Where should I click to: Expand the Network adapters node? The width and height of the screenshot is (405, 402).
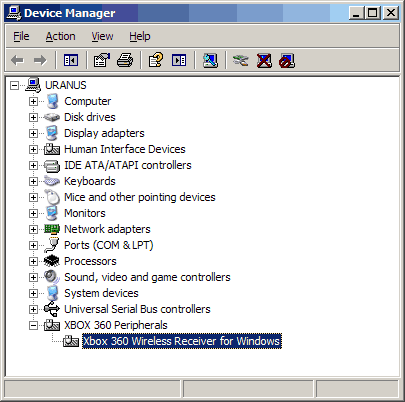tap(33, 229)
